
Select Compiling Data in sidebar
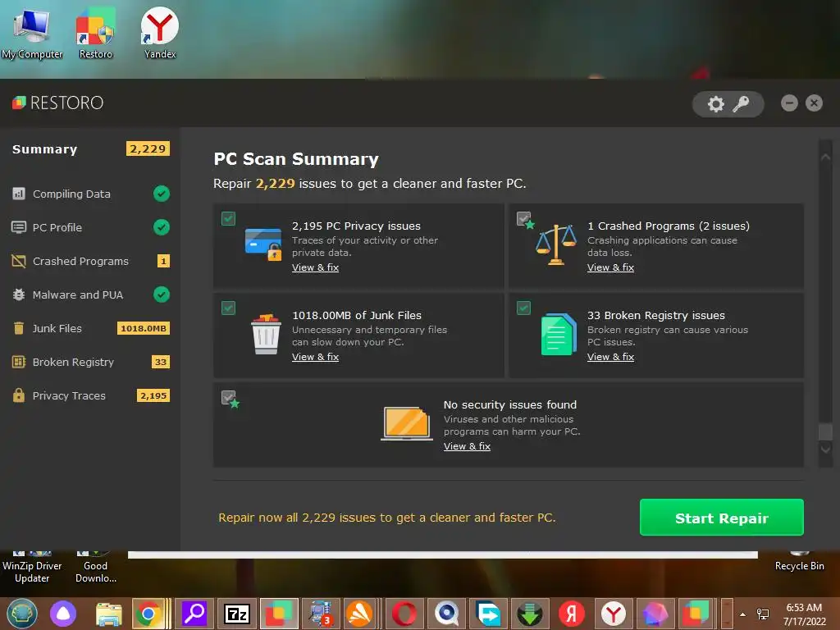point(90,194)
